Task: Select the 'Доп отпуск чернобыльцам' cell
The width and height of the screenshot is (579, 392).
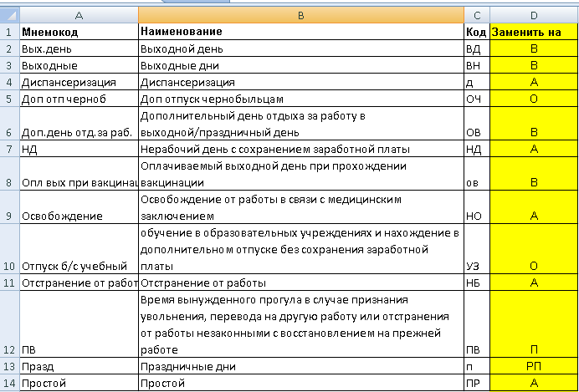Action: (301, 99)
